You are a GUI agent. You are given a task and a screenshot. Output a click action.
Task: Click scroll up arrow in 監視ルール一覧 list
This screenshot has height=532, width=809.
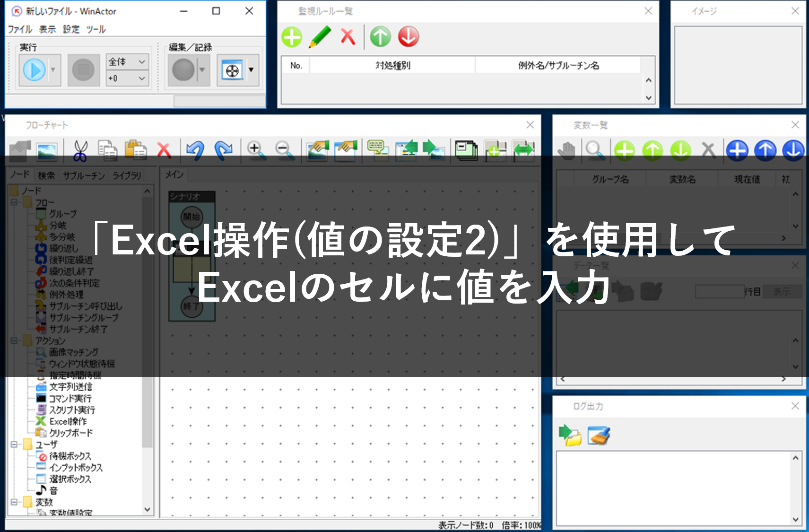point(649,80)
